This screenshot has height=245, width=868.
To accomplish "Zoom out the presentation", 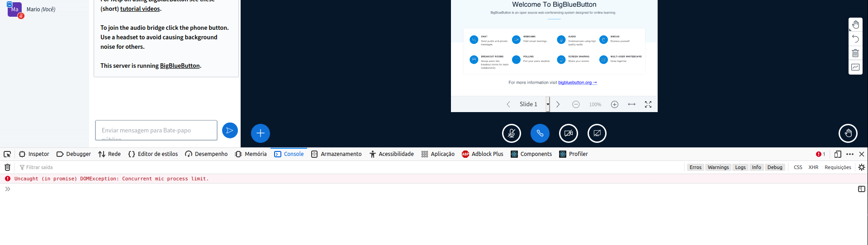I will pyautogui.click(x=576, y=104).
